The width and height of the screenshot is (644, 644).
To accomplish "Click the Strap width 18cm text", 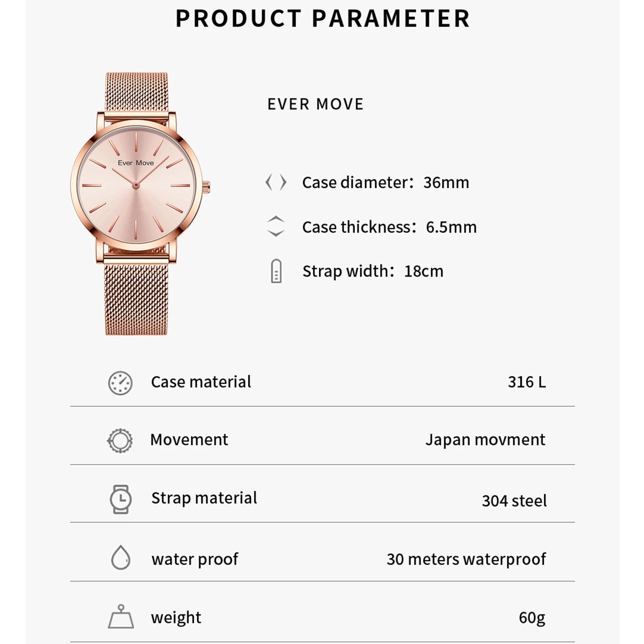I will [373, 271].
